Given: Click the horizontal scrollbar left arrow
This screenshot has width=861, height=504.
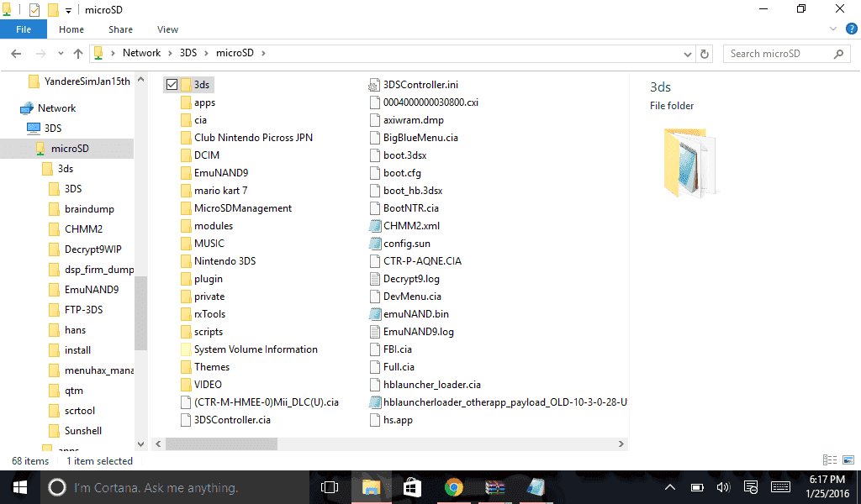Looking at the screenshot, I should [158, 444].
